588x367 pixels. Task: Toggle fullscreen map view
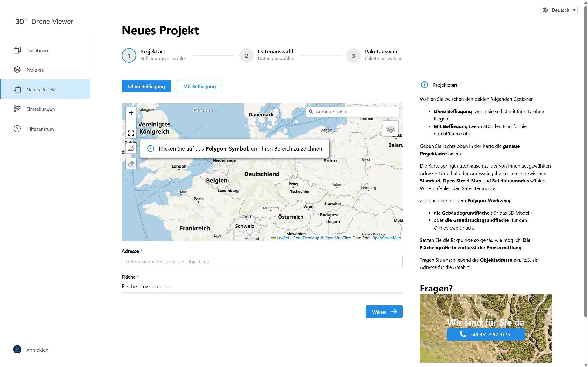pos(131,133)
